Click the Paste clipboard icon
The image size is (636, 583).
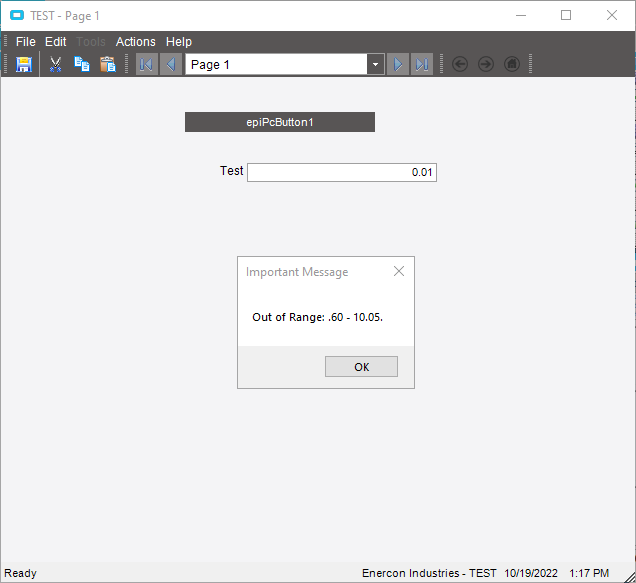point(108,65)
